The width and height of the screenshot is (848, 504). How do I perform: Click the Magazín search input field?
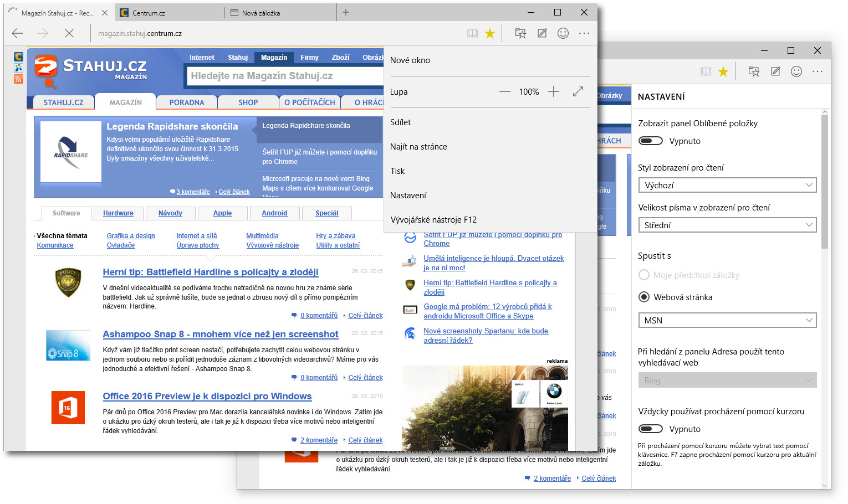click(x=285, y=76)
